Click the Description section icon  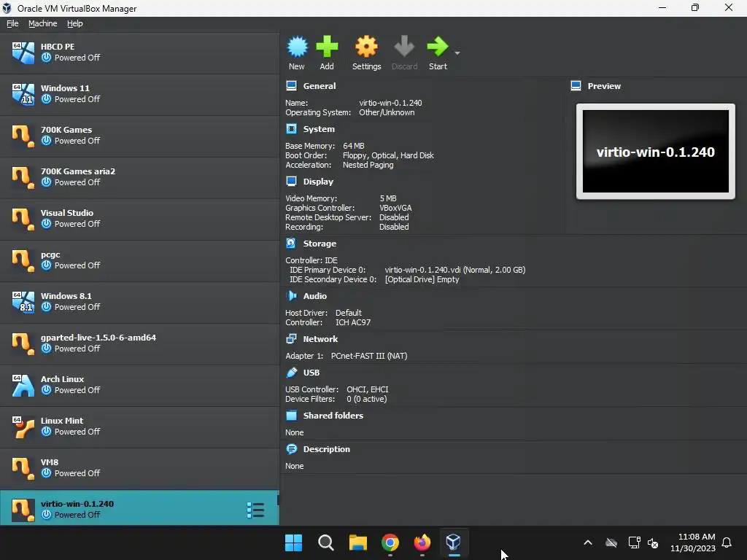click(x=292, y=449)
